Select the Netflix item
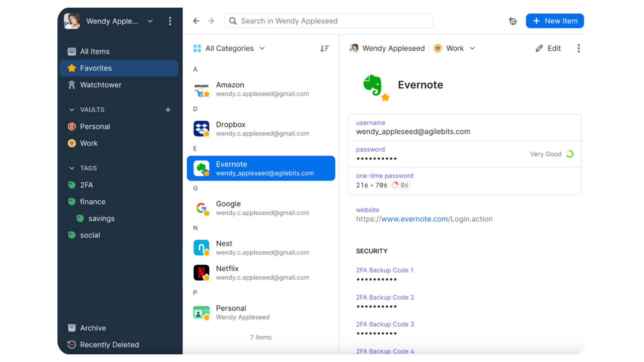 tap(261, 273)
